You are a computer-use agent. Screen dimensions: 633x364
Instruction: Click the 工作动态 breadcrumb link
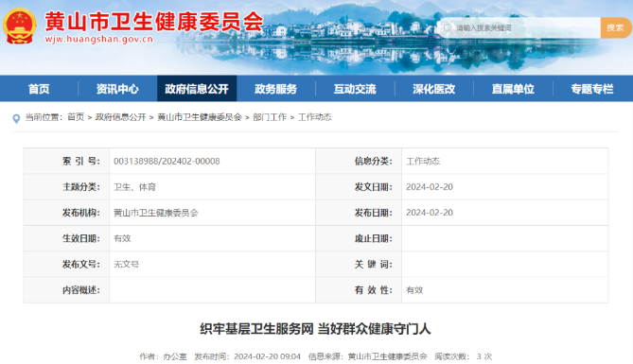(315, 117)
